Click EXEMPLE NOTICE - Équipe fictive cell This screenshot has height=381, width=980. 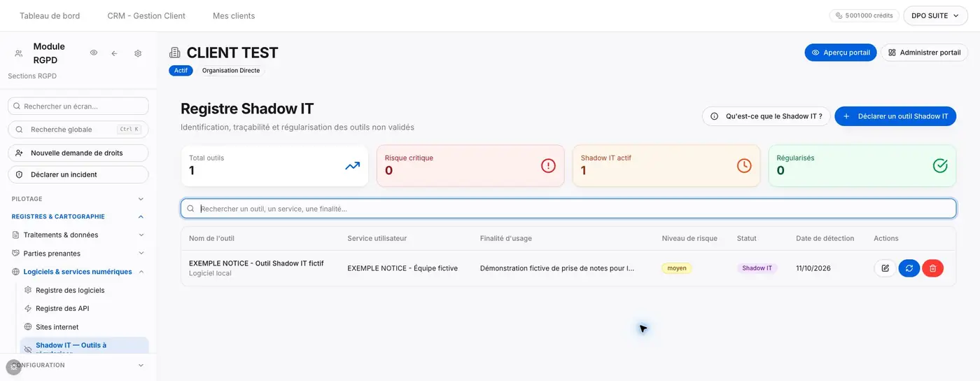[402, 268]
